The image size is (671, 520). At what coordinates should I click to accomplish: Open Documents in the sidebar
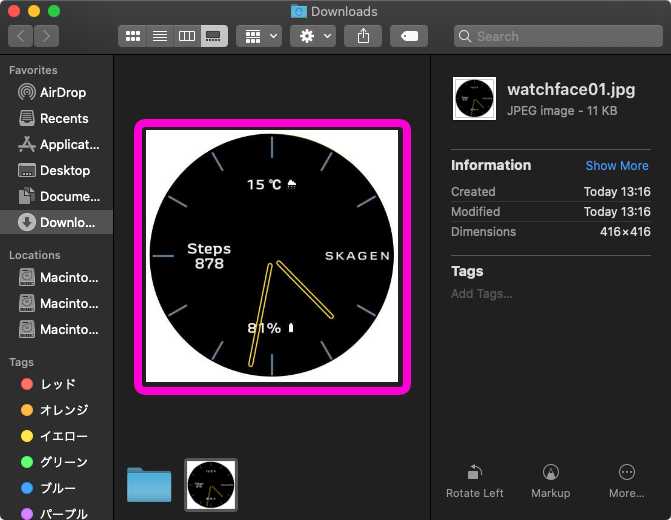[x=56, y=196]
